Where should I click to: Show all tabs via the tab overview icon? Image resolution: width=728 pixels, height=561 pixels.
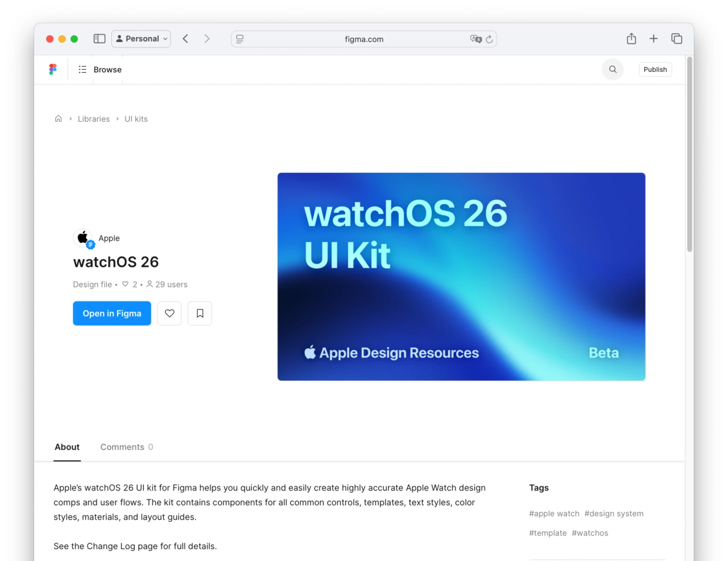(677, 38)
